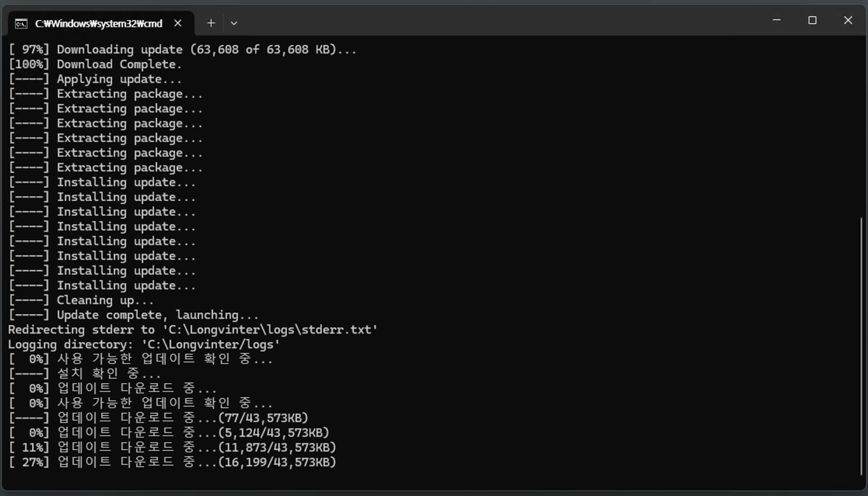Expand the new tab profile dropdown chevron
The height and width of the screenshot is (496, 868).
click(x=234, y=23)
